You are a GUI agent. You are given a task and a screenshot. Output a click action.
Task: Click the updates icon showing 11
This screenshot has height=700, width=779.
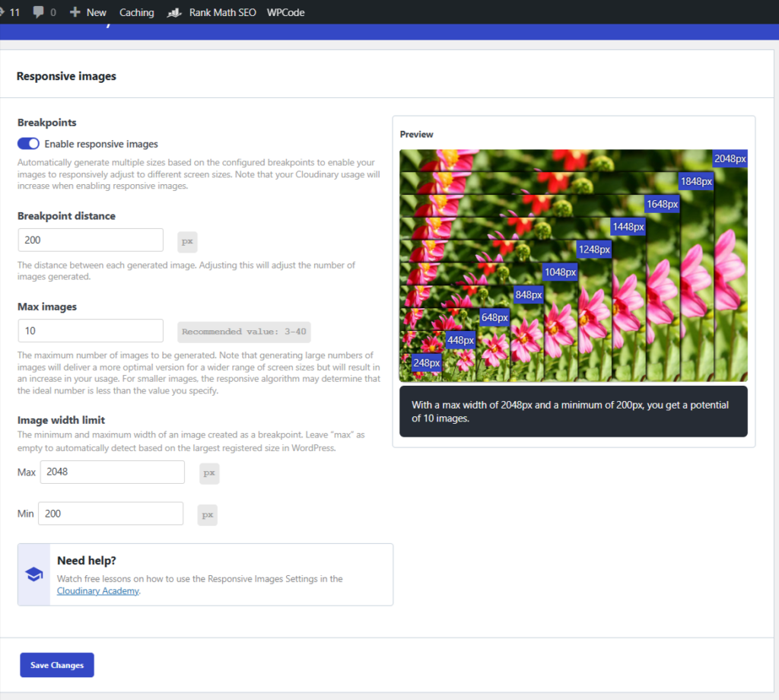pos(10,12)
